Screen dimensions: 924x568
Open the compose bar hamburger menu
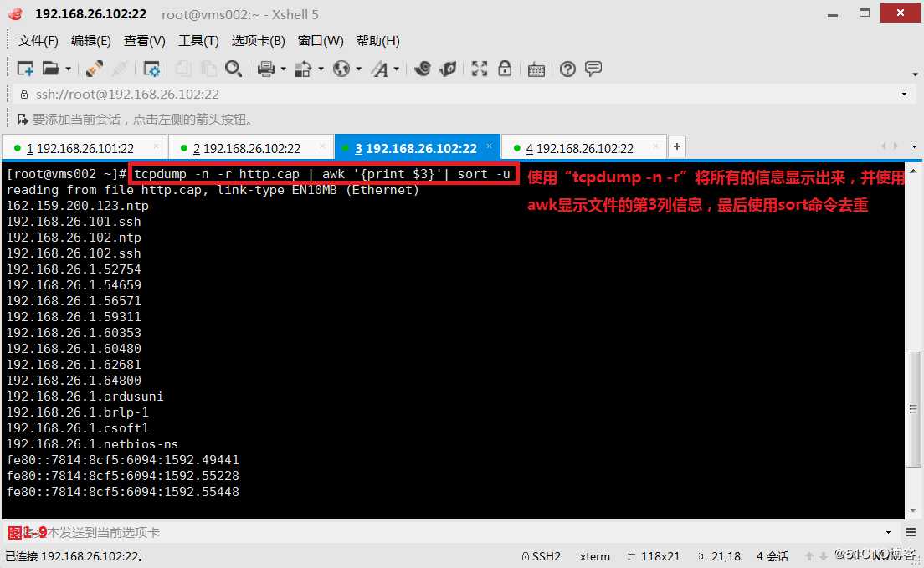pyautogui.click(x=911, y=533)
